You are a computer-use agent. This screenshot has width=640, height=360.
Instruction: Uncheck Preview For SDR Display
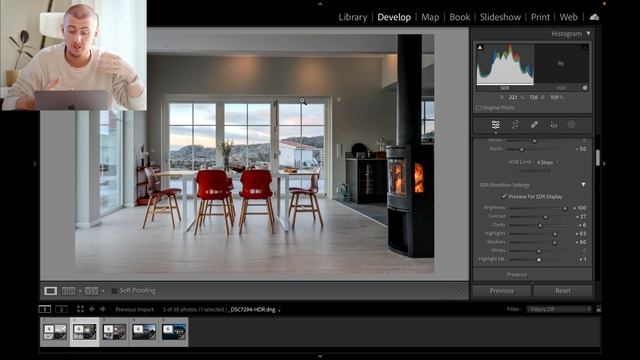click(x=504, y=196)
